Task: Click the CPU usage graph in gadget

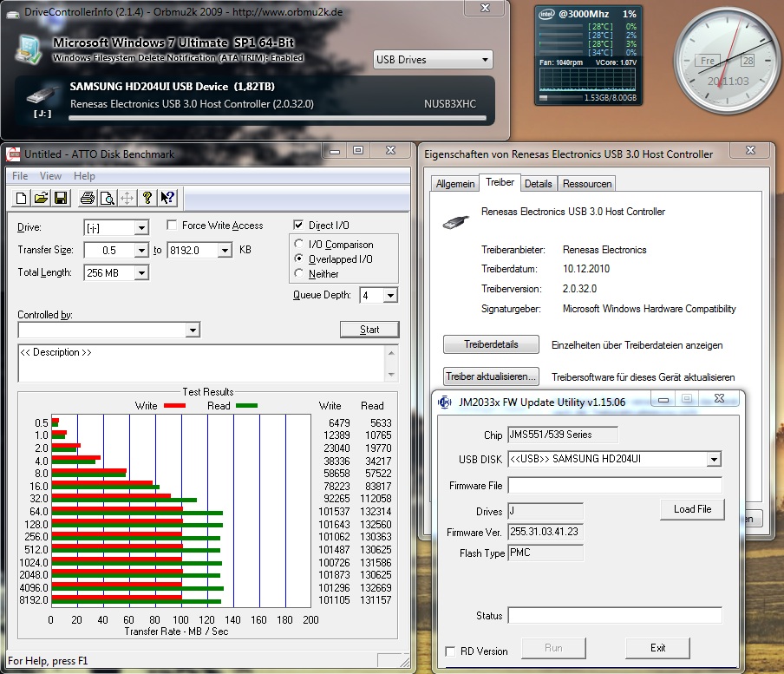Action: click(587, 79)
